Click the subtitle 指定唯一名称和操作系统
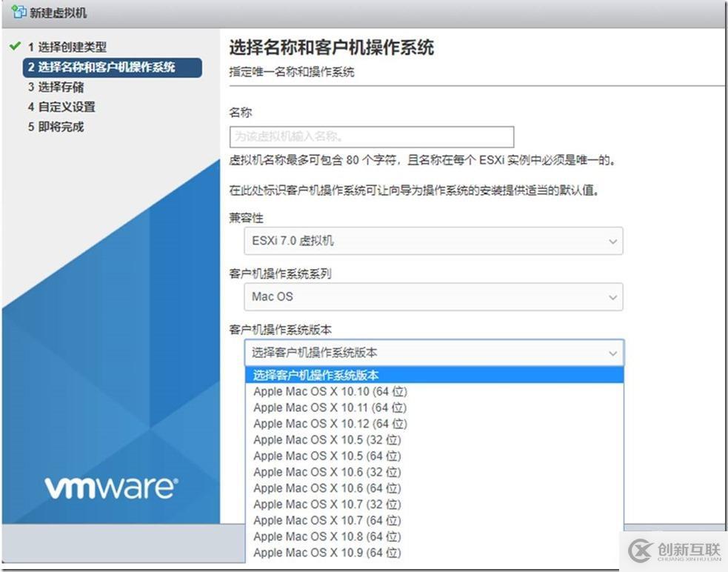Image resolution: width=728 pixels, height=572 pixels. 292,72
